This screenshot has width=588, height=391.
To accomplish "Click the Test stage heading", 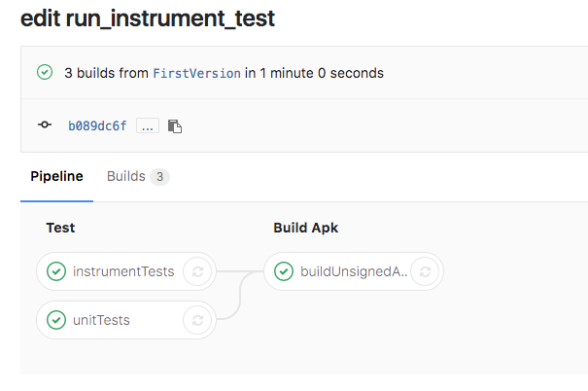I will pyautogui.click(x=60, y=228).
